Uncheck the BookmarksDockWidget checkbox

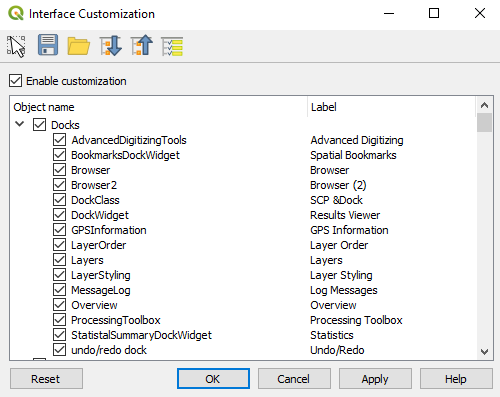(x=59, y=155)
